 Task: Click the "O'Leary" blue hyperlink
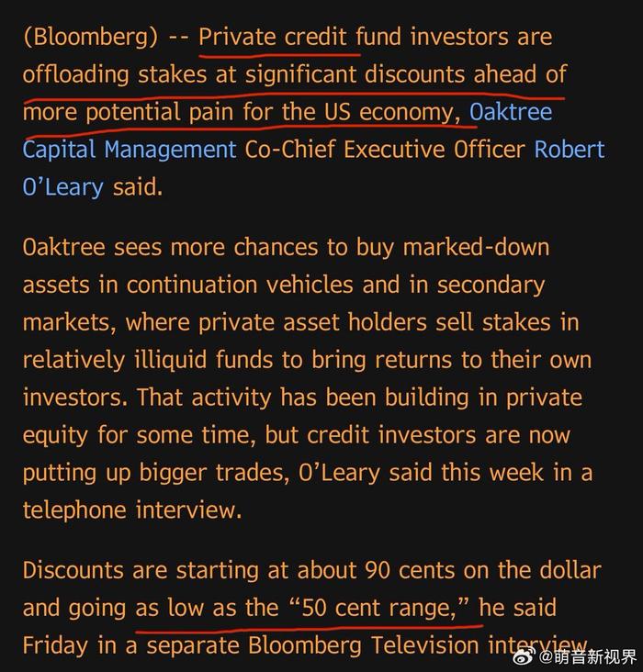click(x=63, y=187)
